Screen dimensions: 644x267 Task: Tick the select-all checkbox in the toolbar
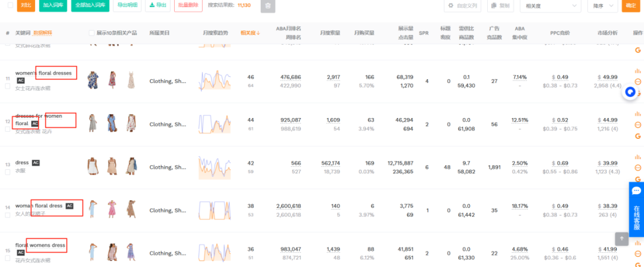click(10, 5)
